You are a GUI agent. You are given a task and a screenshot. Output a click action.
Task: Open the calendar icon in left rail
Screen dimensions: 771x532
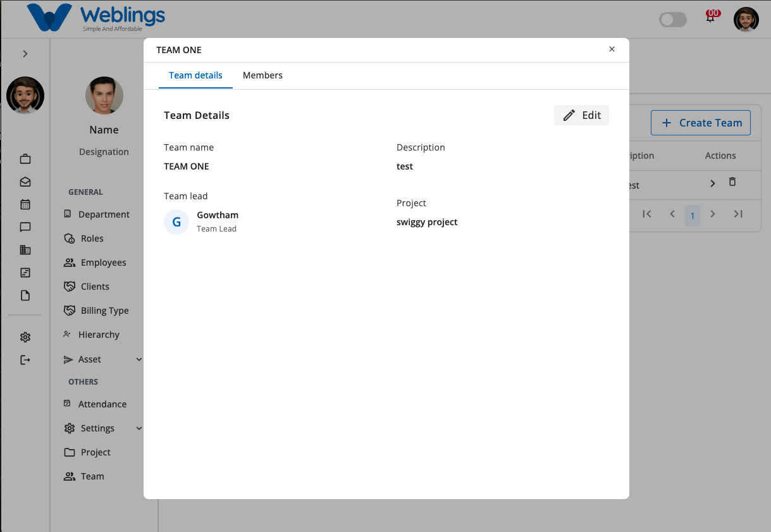click(25, 204)
